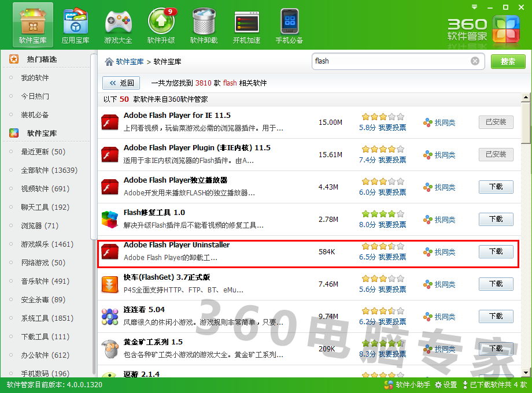Click the Adobe Flash Player独立播放器 icon
Screen dimensions: 532x393
tap(110, 187)
